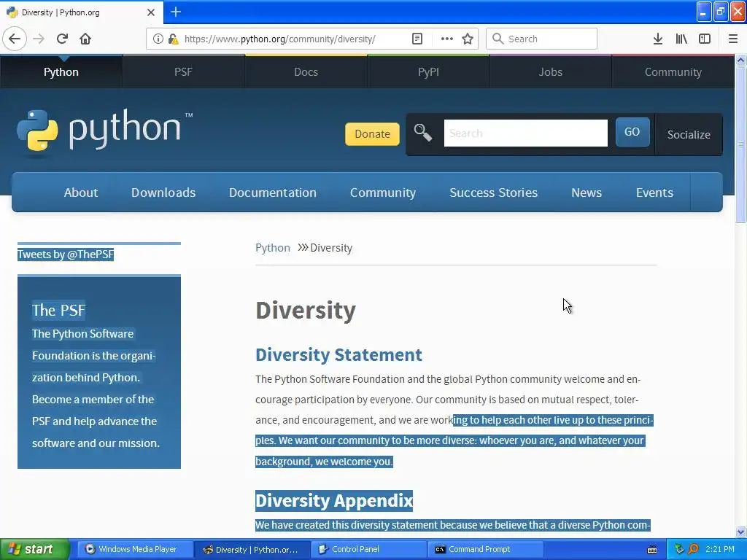This screenshot has width=747, height=560.
Task: Open the Events menu
Action: (654, 192)
